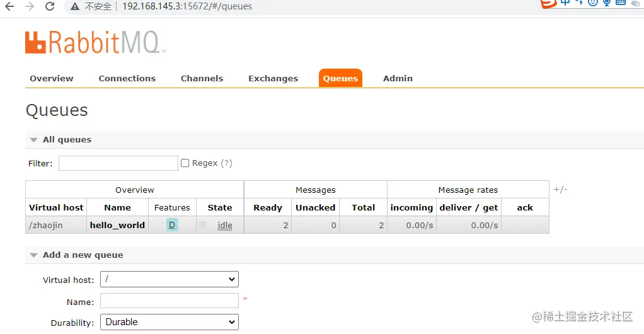Switch to the Exchanges tab
This screenshot has width=644, height=334.
pyautogui.click(x=273, y=79)
